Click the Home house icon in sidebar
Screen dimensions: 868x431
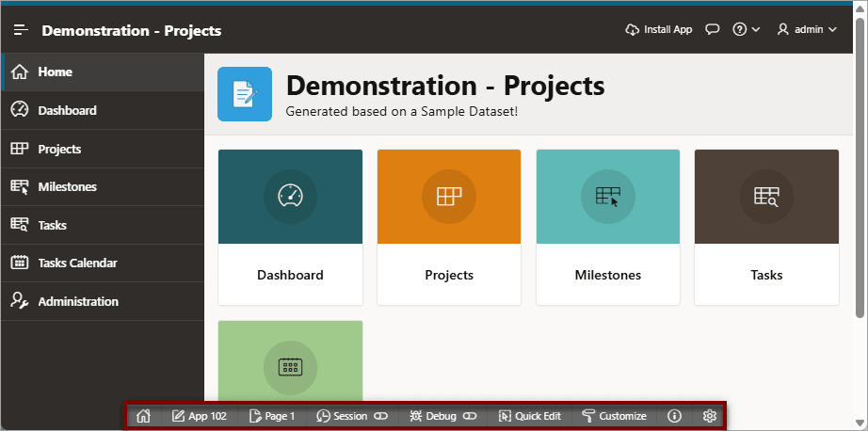[x=20, y=72]
